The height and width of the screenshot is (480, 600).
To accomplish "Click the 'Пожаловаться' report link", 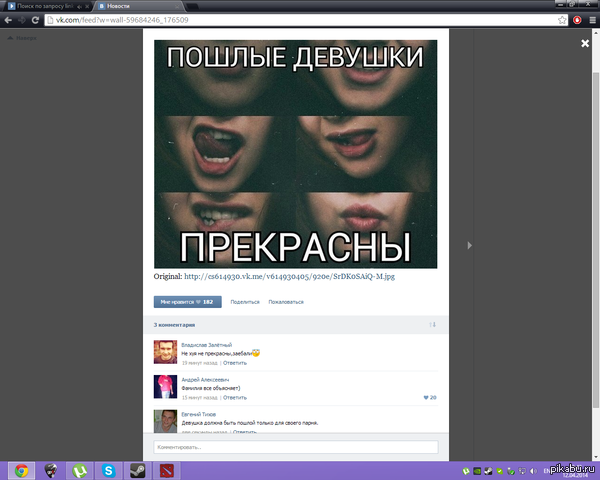I will pyautogui.click(x=286, y=301).
